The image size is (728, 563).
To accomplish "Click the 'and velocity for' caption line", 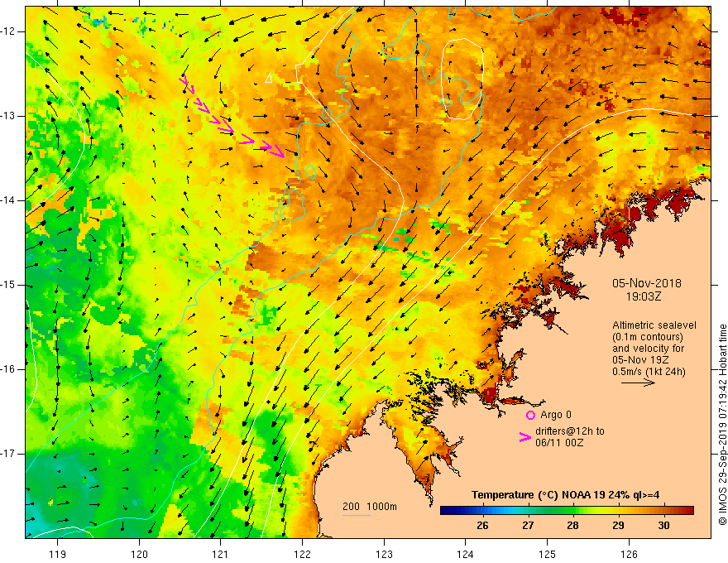I will pos(648,349).
